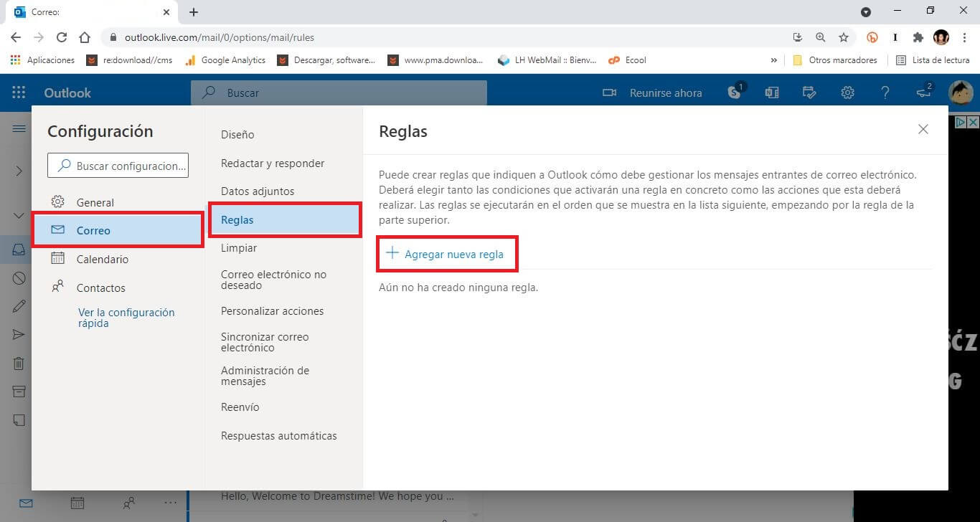
Task: Open the Diseño mail option
Action: (237, 134)
